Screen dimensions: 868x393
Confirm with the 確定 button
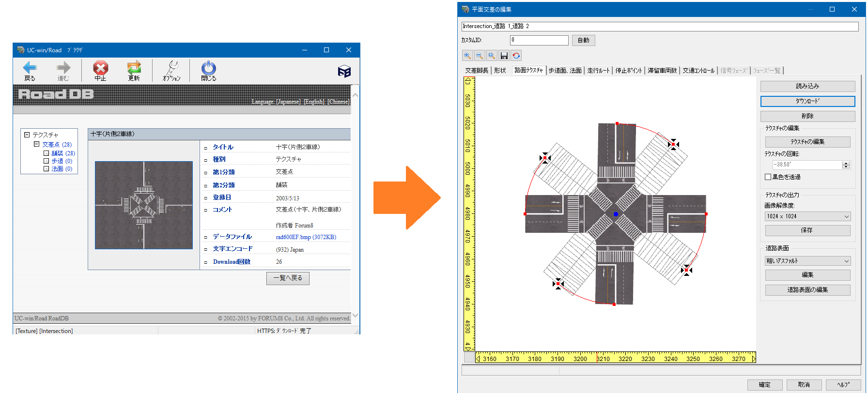pyautogui.click(x=764, y=385)
